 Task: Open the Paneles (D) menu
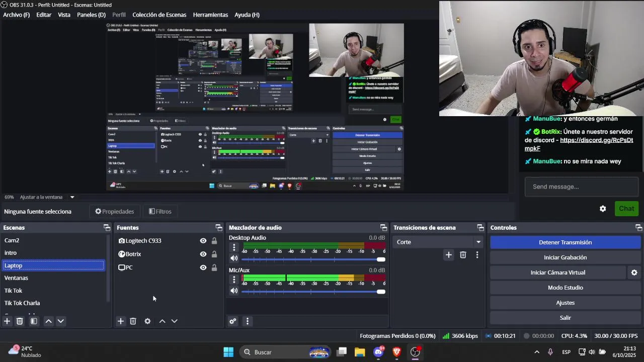coord(91,15)
